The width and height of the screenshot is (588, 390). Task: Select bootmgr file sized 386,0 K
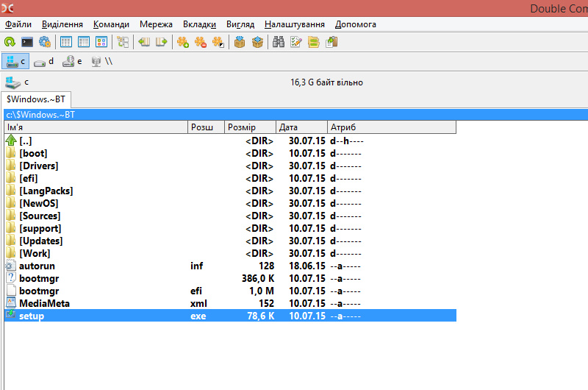(230, 278)
